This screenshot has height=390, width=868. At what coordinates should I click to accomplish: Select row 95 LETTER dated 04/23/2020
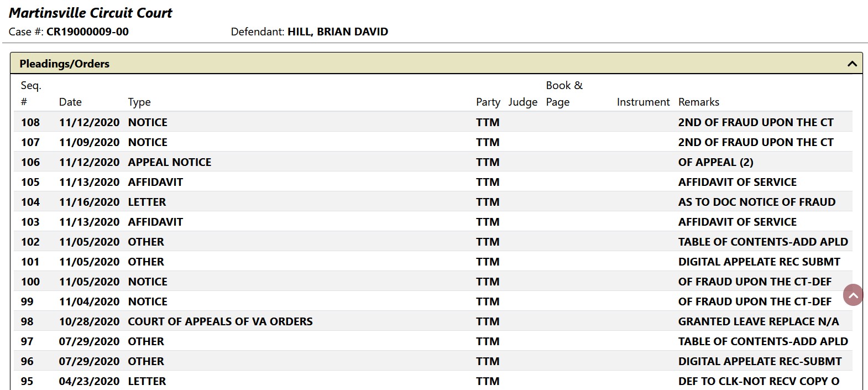coord(433,381)
